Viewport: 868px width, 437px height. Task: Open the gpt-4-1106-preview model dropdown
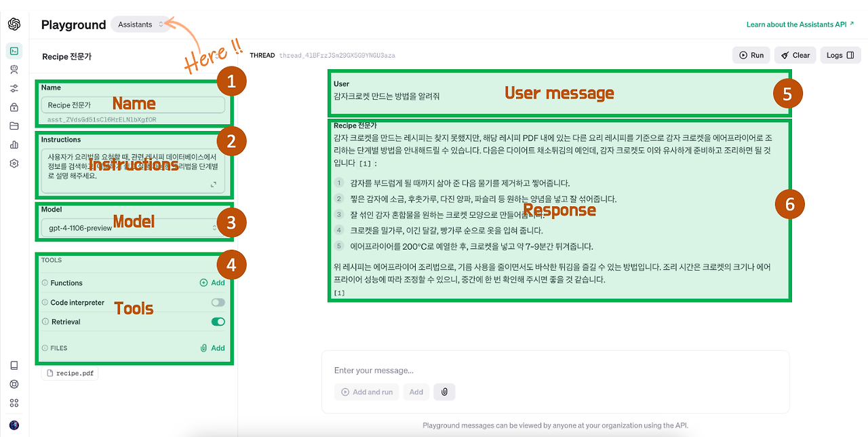coord(133,228)
